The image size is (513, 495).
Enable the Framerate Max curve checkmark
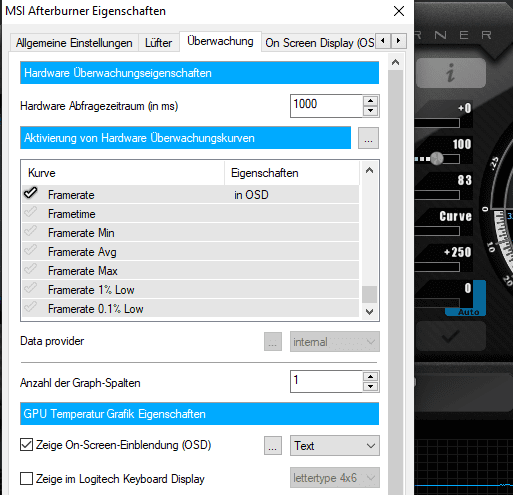(30, 269)
